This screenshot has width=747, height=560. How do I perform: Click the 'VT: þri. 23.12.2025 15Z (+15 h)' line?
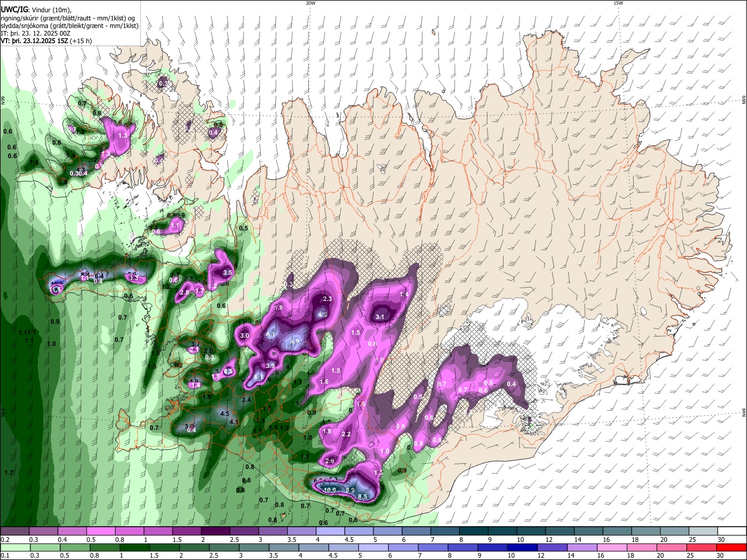46,41
